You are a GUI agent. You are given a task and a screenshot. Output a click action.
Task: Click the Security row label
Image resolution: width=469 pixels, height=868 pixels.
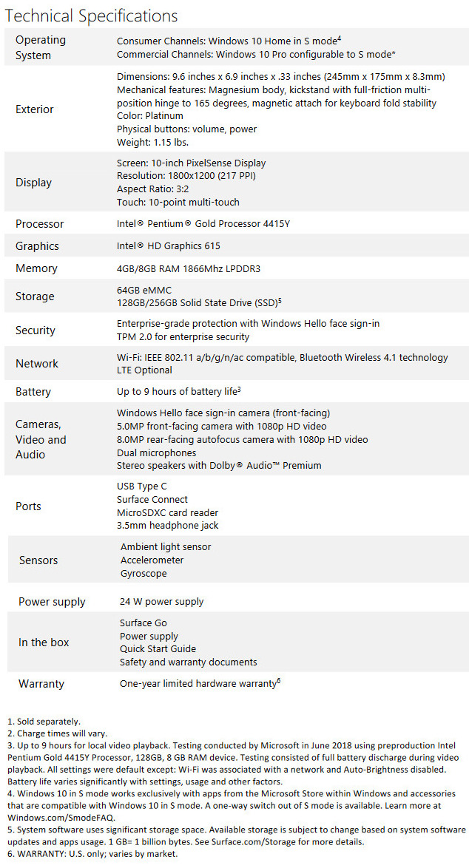click(x=36, y=330)
